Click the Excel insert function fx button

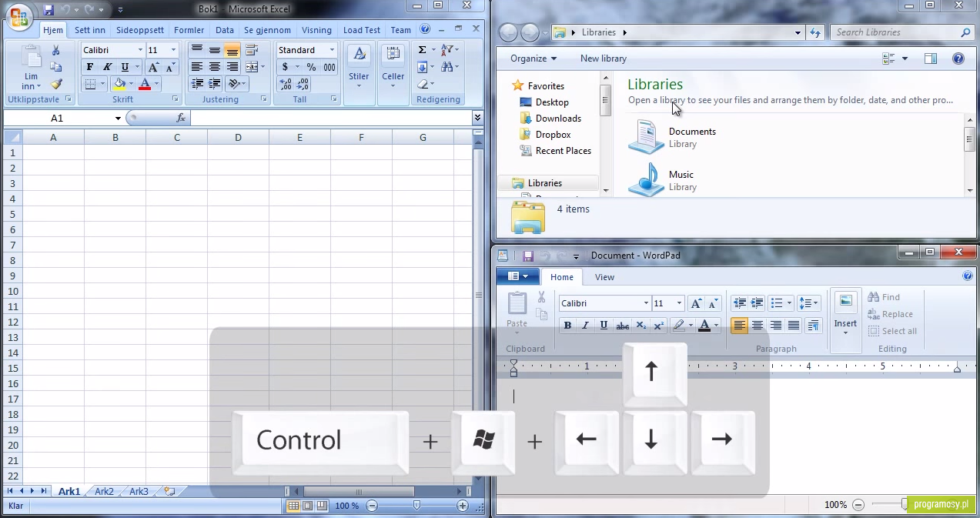click(x=181, y=118)
